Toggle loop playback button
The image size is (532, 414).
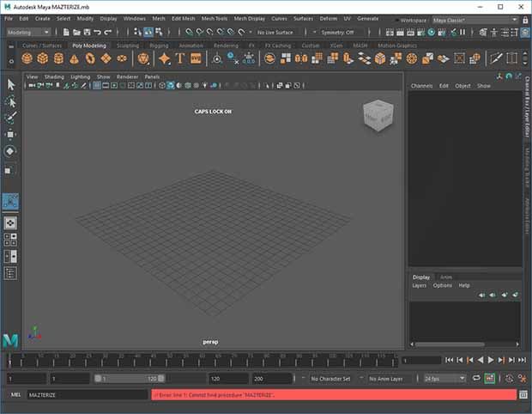point(476,378)
